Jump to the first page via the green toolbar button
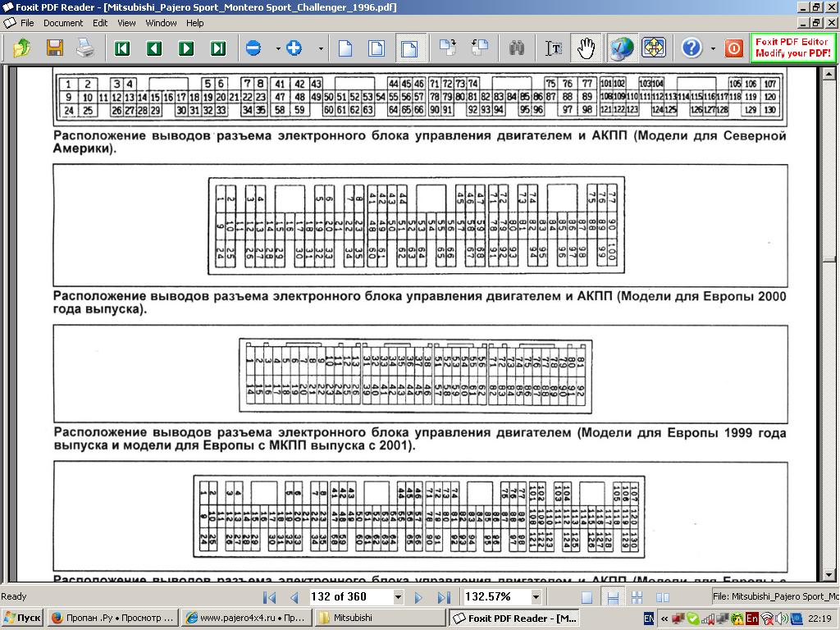The width and height of the screenshot is (840, 630). 122,48
